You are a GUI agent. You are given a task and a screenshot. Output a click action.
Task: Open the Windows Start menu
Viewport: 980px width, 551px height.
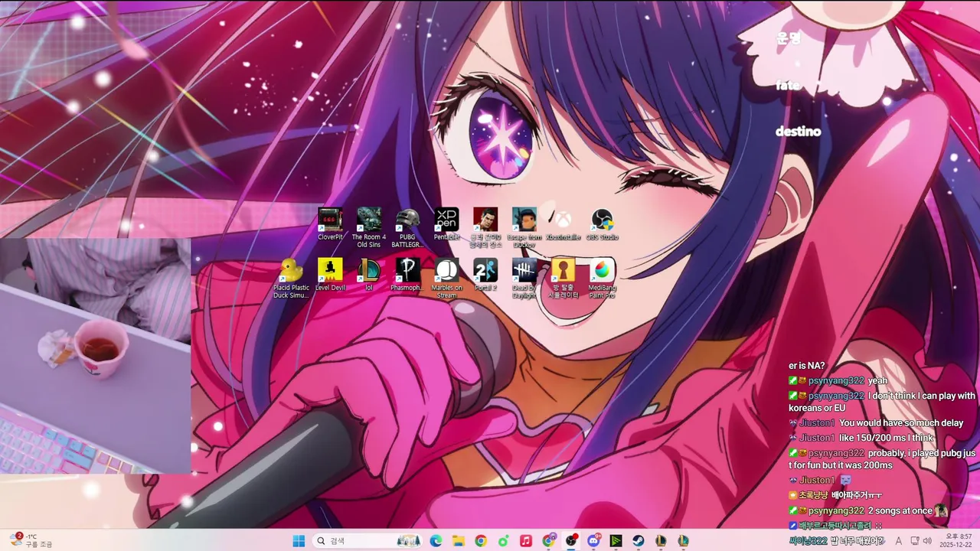299,541
